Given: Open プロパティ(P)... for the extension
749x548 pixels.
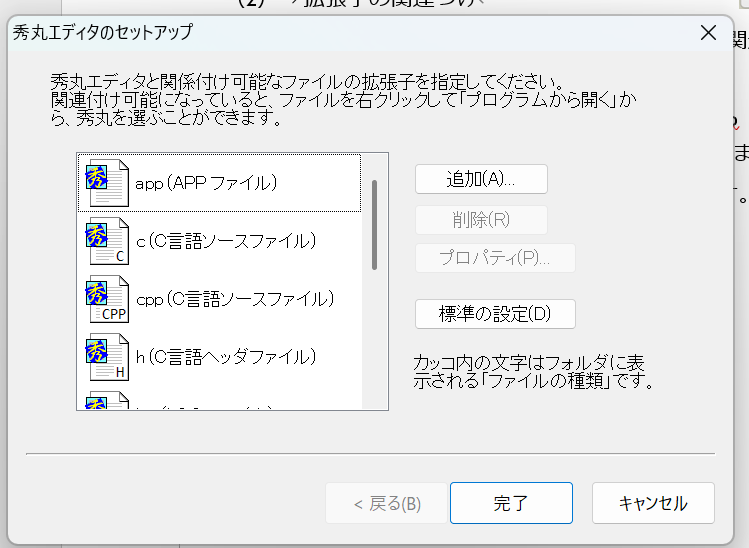Looking at the screenshot, I should pos(495,257).
